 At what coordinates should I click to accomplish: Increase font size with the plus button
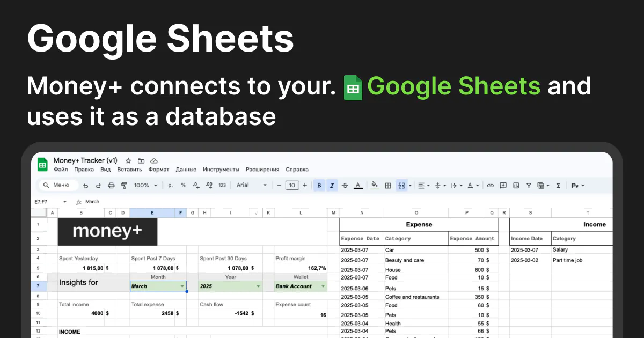pos(305,185)
